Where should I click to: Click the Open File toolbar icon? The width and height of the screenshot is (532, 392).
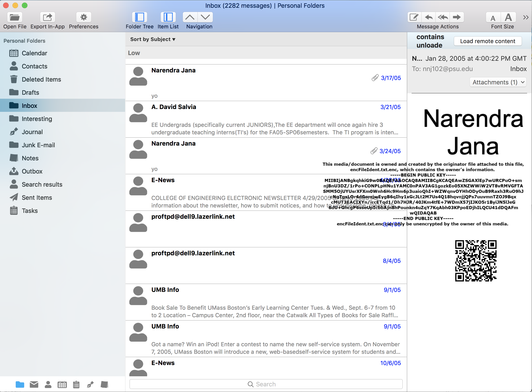tap(15, 17)
